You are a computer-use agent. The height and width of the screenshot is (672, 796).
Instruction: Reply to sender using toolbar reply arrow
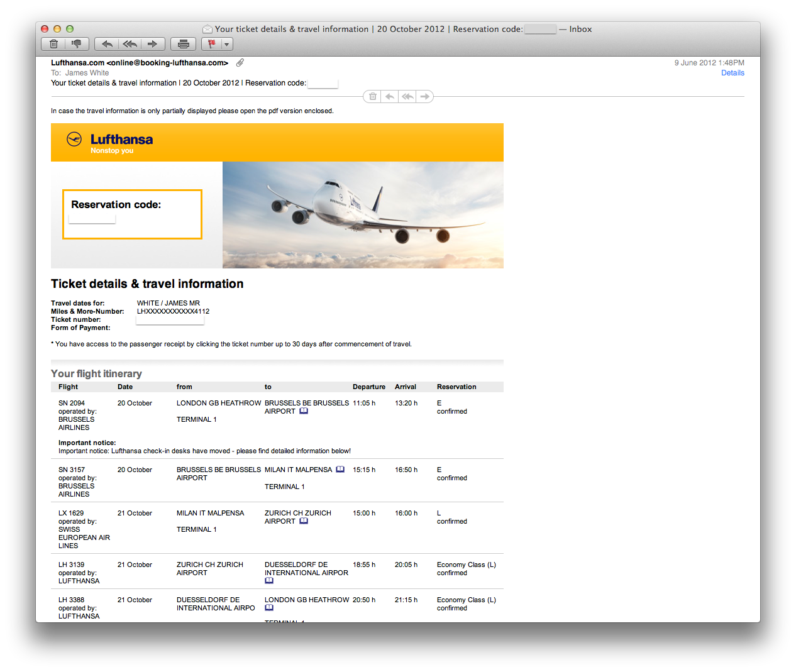(x=107, y=44)
